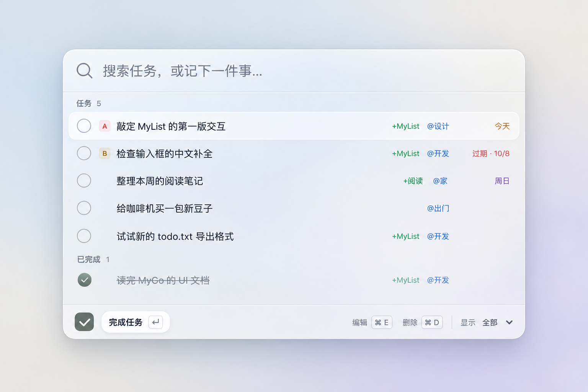
Task: Click the ⌘ D shortcut badge
Action: 432,322
